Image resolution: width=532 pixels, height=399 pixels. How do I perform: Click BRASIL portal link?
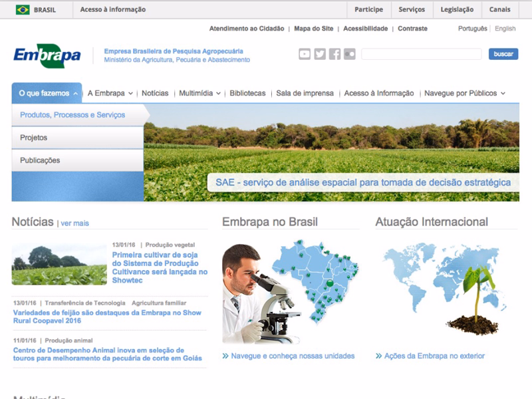pos(45,10)
